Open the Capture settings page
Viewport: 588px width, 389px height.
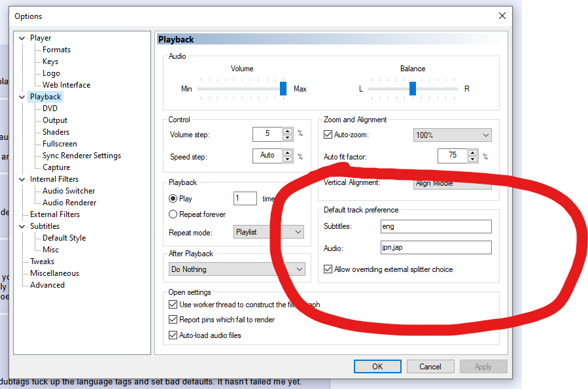pyautogui.click(x=56, y=167)
